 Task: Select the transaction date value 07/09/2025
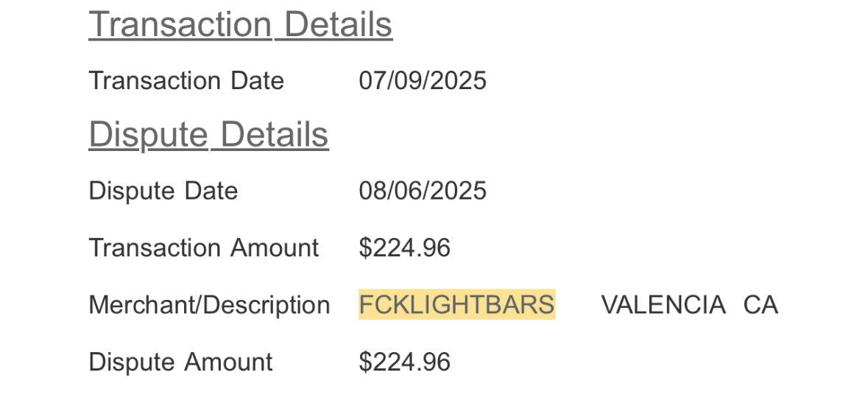(x=423, y=80)
